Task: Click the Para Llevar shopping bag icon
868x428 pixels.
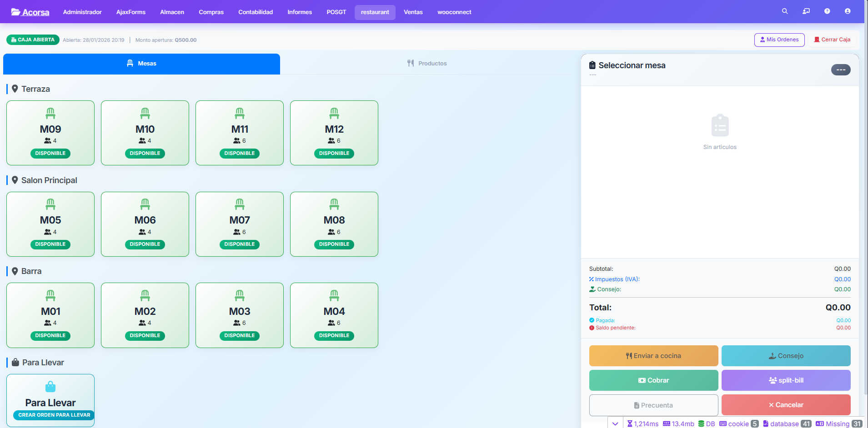Action: (x=50, y=387)
